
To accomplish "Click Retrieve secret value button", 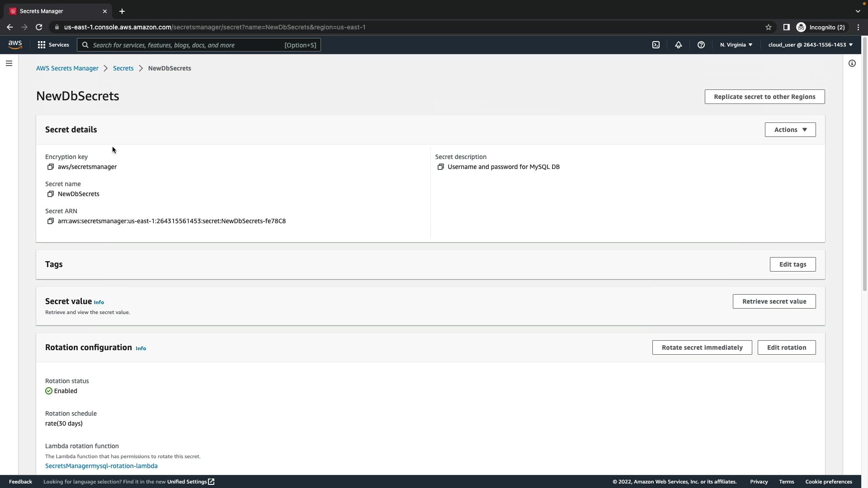I will (774, 302).
